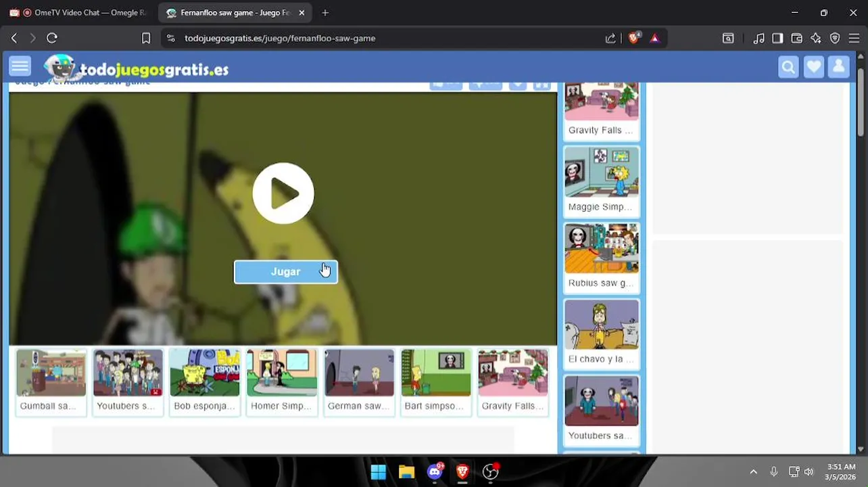Open the Brave VPN shield icon
Image resolution: width=868 pixels, height=487 pixels.
835,39
